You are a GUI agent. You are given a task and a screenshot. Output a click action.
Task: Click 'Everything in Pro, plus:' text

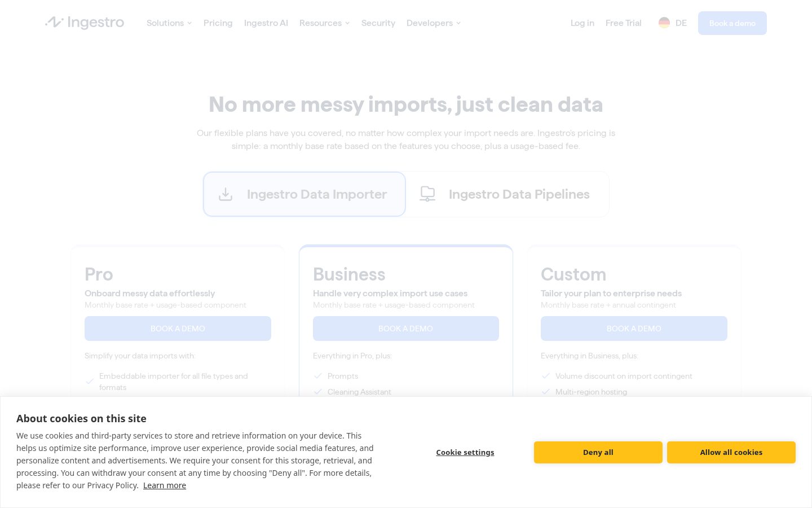[x=352, y=356]
